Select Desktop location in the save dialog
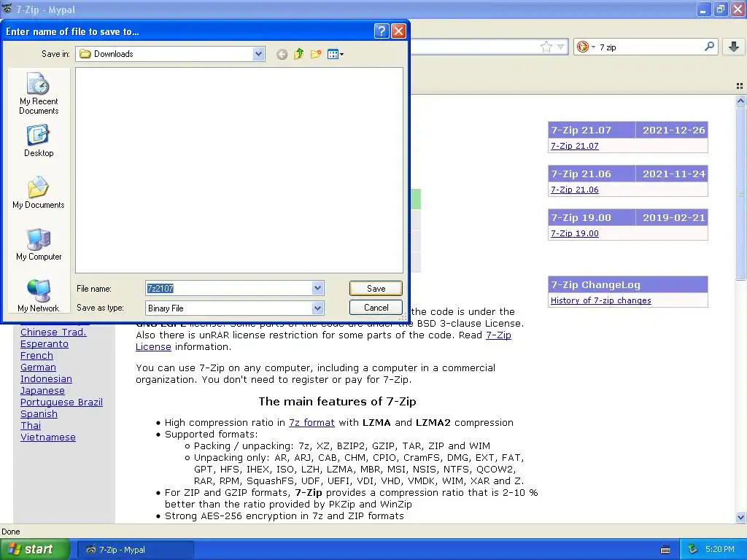 pyautogui.click(x=39, y=141)
